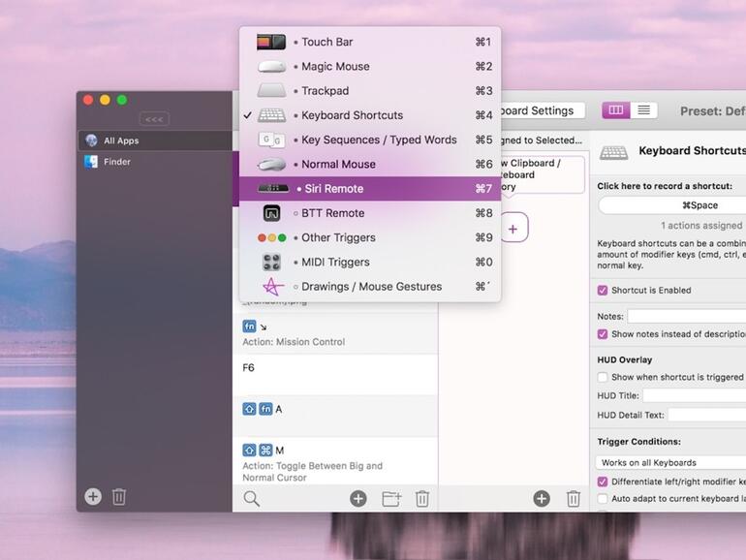Toggle Shortcut is Enabled checkbox
This screenshot has height=560, width=746.
tap(603, 291)
